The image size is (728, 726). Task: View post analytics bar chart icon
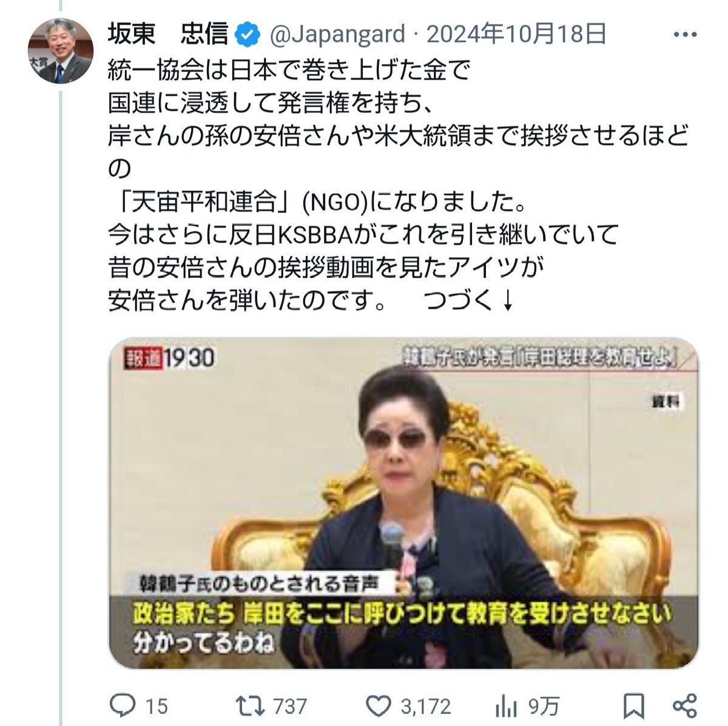point(507,705)
